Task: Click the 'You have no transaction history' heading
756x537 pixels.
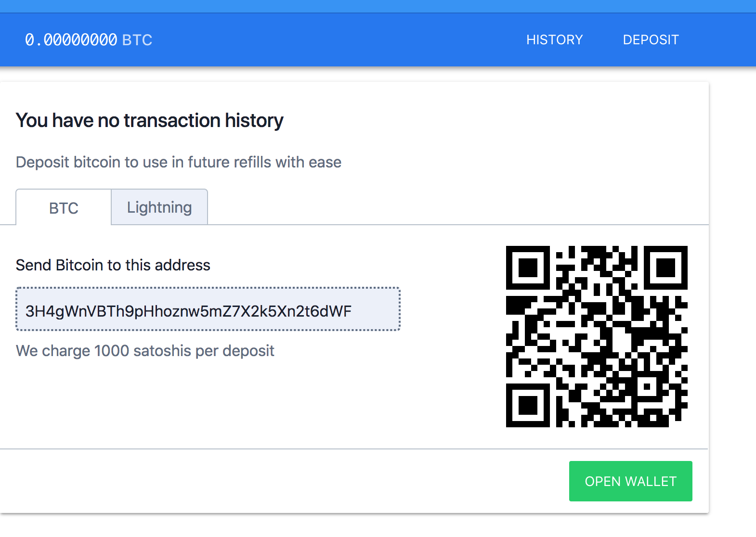Action: coord(150,120)
